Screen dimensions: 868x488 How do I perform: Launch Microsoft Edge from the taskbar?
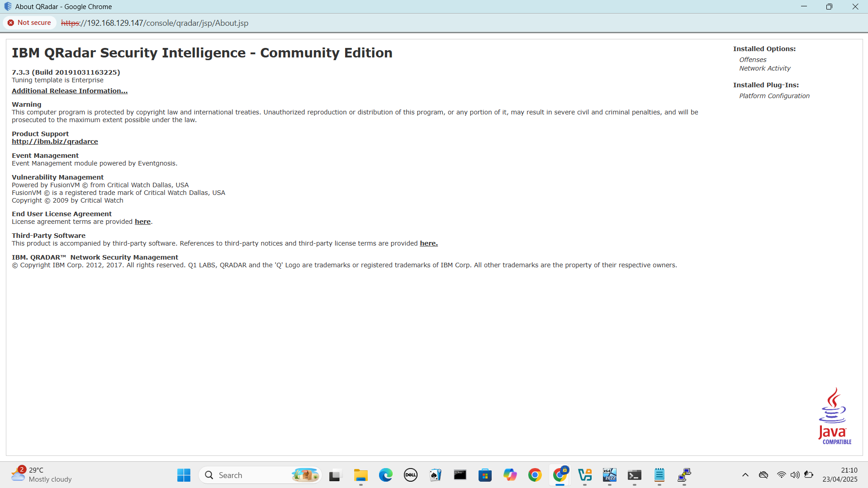click(x=385, y=475)
